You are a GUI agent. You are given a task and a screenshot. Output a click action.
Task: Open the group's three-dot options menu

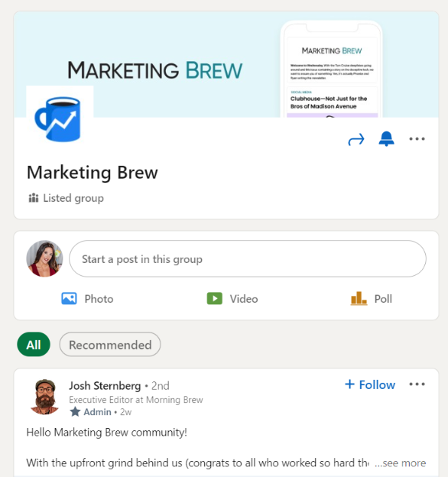[x=417, y=139]
